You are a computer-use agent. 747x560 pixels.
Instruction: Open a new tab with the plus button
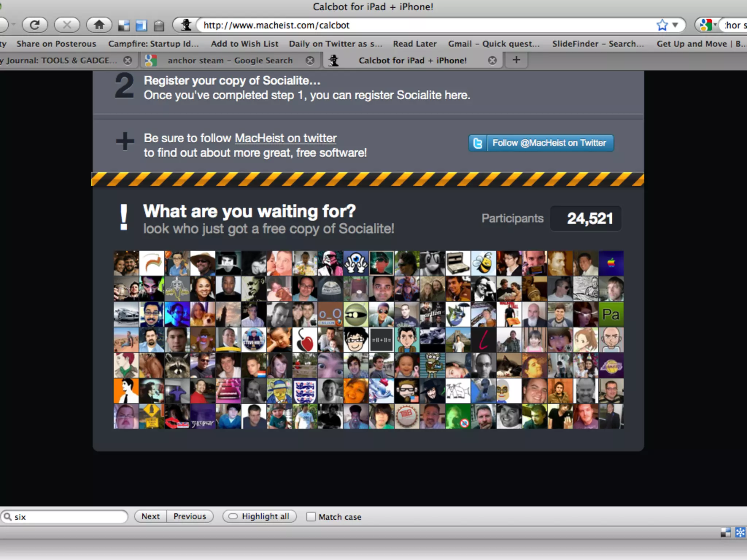[x=516, y=60]
